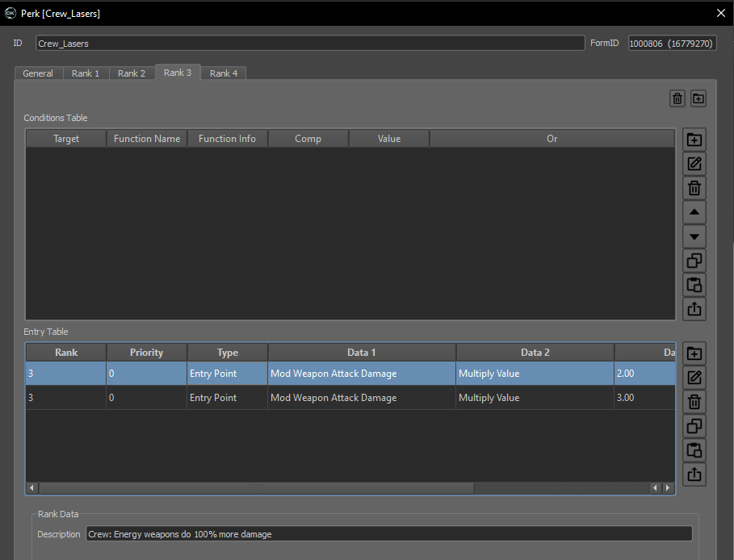
Task: Open the Rank 2 tab
Action: tap(132, 73)
